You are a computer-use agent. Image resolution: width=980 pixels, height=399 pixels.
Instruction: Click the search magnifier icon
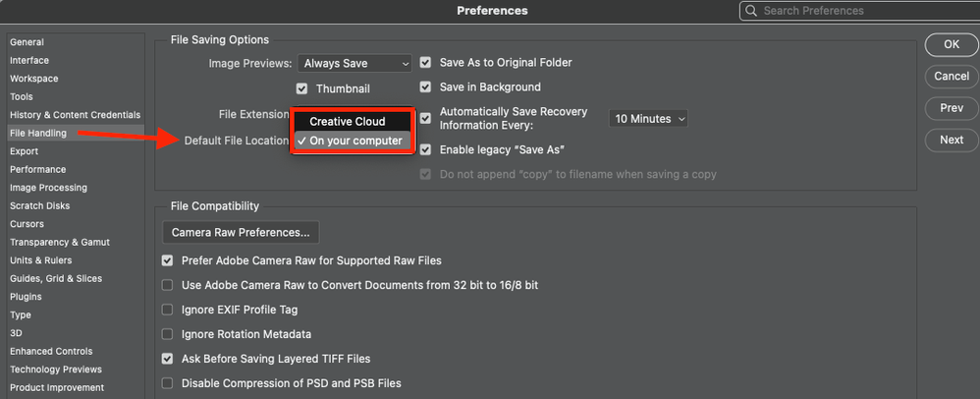753,11
